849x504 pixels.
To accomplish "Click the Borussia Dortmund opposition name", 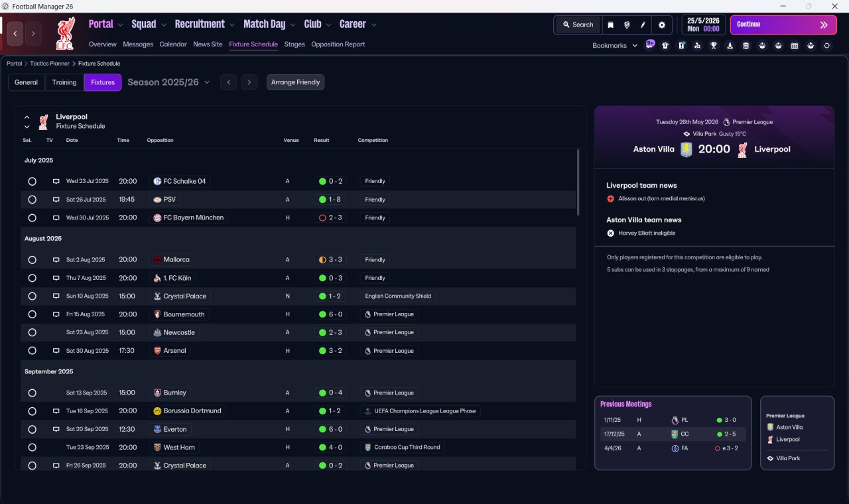I will tap(192, 411).
